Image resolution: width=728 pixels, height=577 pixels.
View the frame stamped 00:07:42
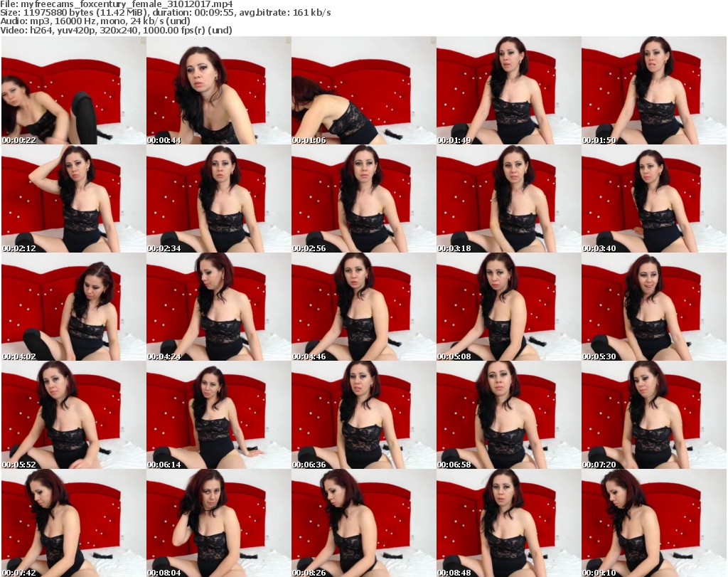73,523
